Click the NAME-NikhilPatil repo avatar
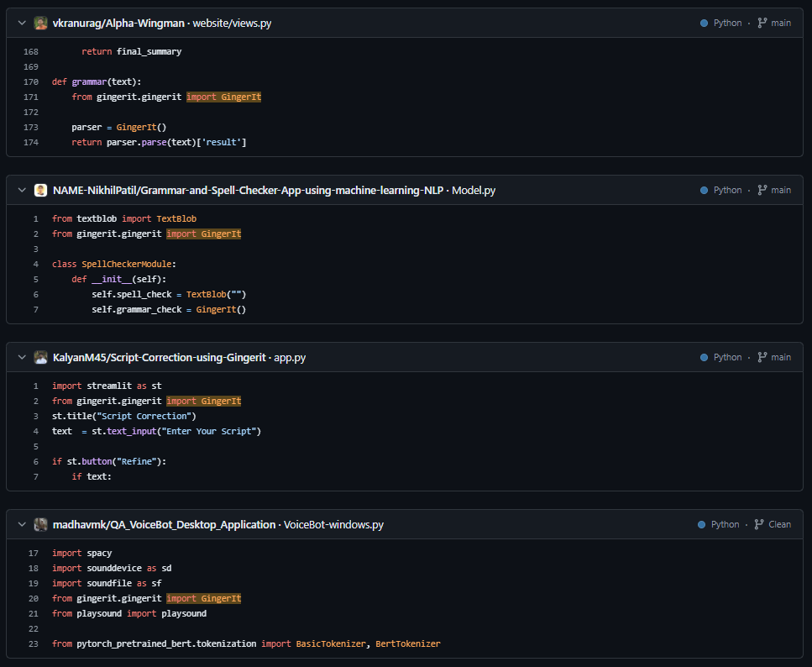Viewport: 812px width, 667px height. [x=40, y=190]
